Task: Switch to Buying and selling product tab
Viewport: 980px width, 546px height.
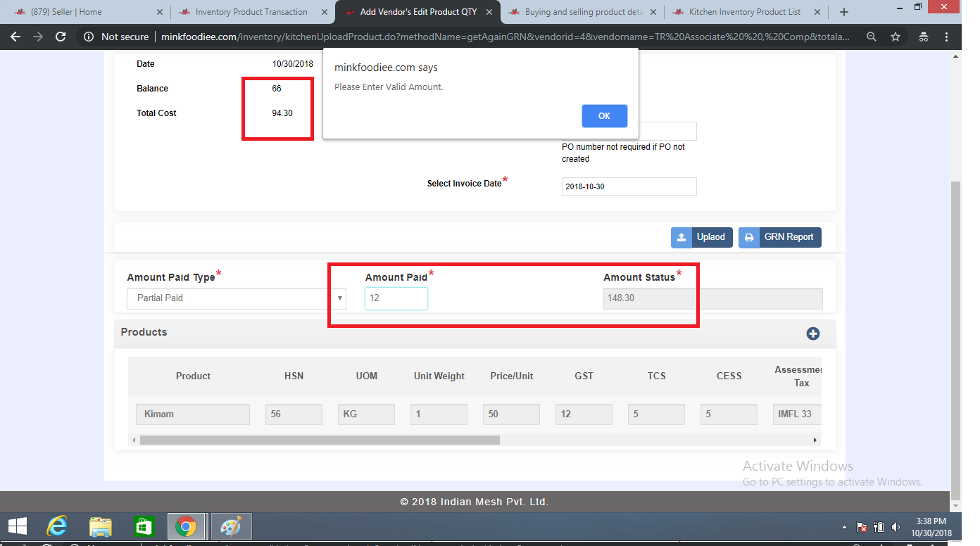Action: 582,12
